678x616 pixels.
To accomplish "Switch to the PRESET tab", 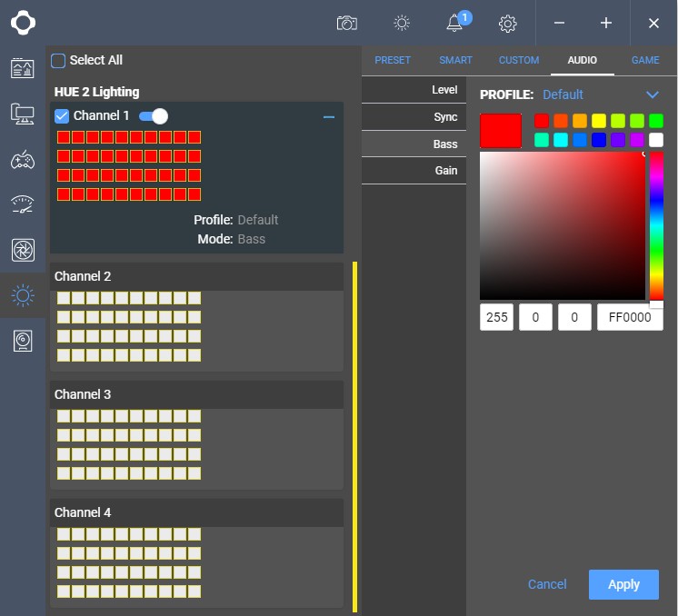I will tap(393, 60).
